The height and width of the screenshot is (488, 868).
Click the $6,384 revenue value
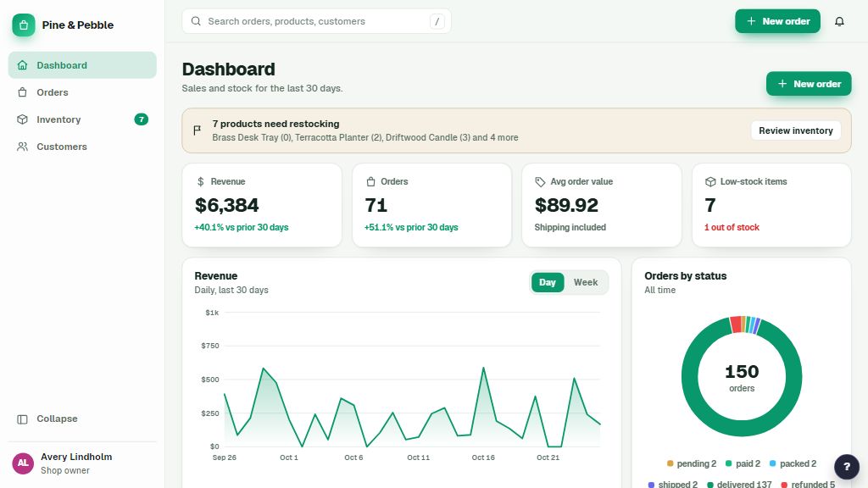click(x=226, y=205)
